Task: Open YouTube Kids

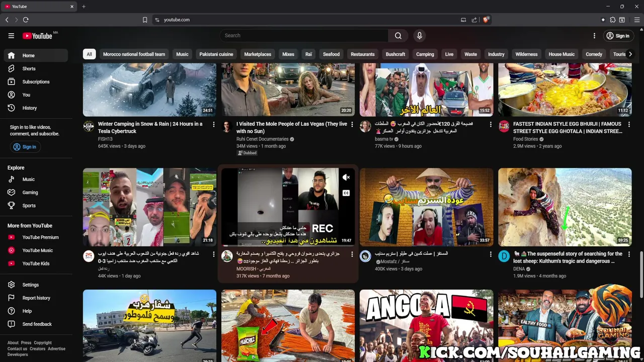Action: click(35, 263)
